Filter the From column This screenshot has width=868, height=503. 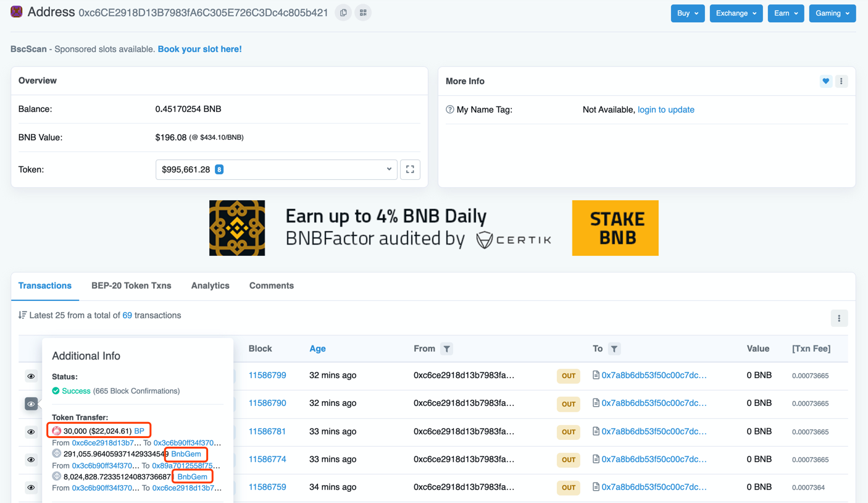point(447,349)
